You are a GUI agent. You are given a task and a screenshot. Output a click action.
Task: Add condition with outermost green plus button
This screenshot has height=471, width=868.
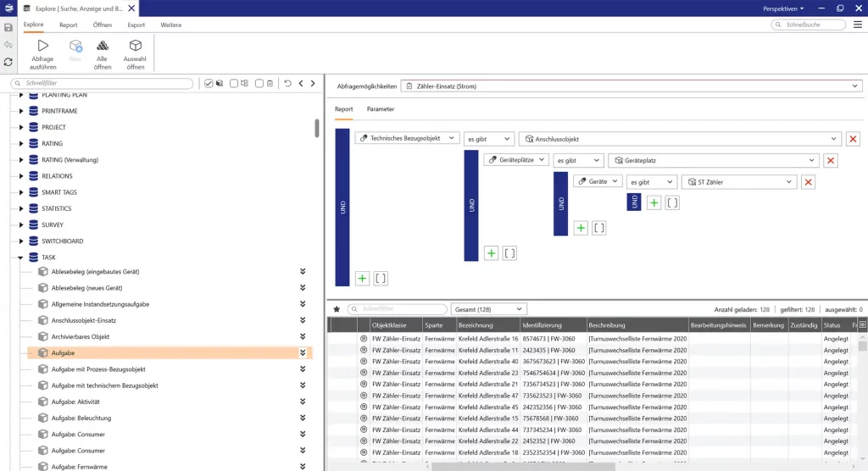(x=362, y=278)
